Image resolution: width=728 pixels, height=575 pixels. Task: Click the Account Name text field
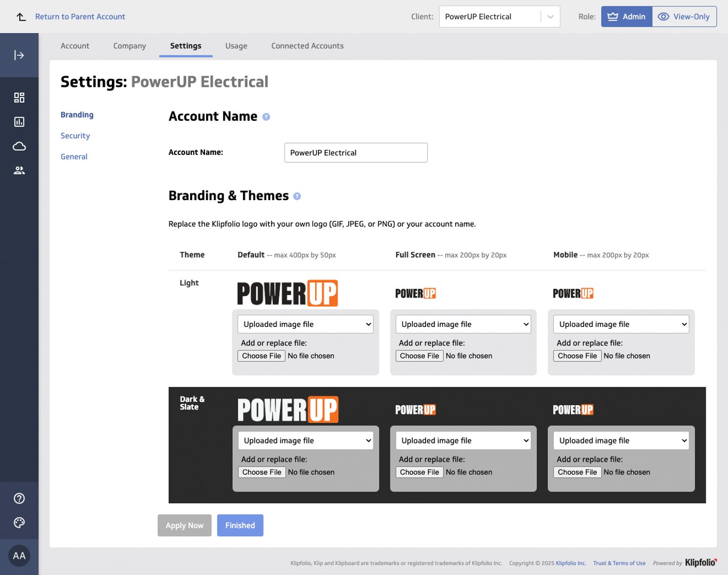click(356, 153)
